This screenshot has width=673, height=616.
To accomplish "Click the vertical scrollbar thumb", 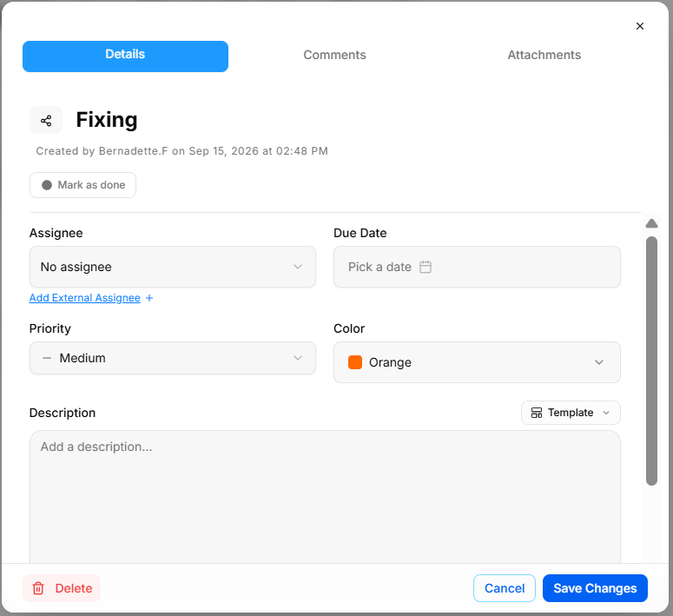I will click(x=651, y=361).
